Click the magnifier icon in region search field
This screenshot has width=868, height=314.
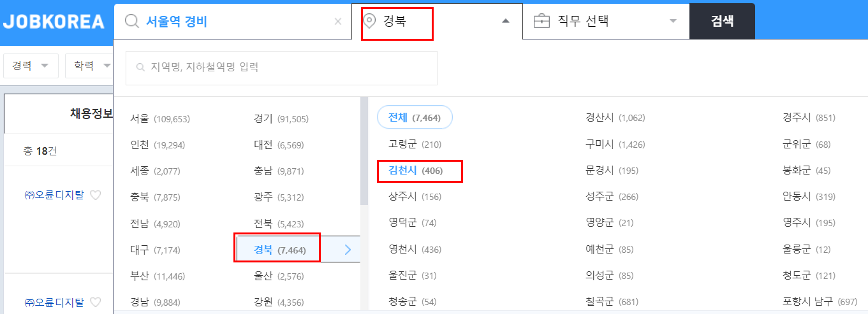141,67
